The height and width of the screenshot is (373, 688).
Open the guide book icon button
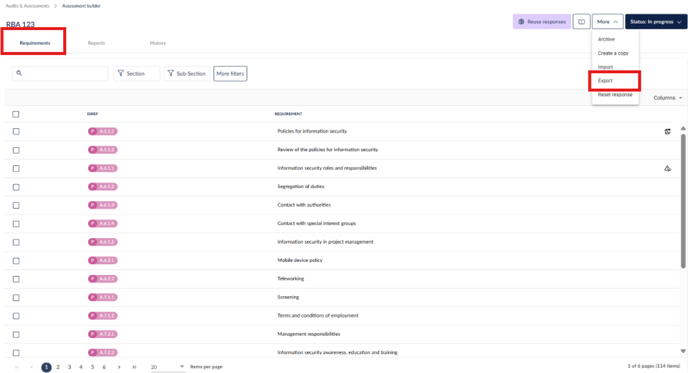(x=581, y=22)
